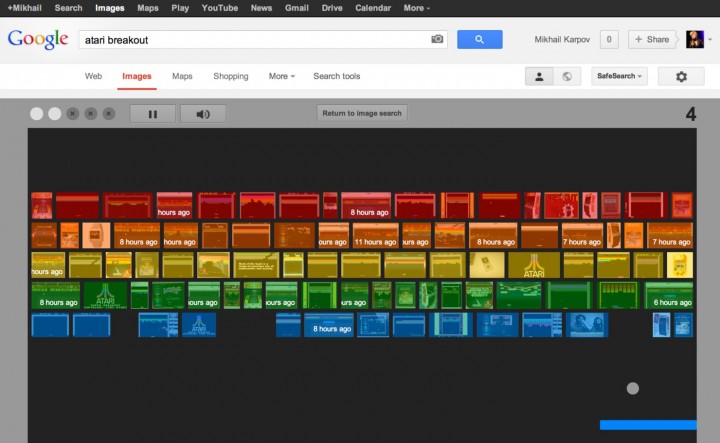Open News in the top bar
This screenshot has width=720, height=443.
pyautogui.click(x=261, y=8)
